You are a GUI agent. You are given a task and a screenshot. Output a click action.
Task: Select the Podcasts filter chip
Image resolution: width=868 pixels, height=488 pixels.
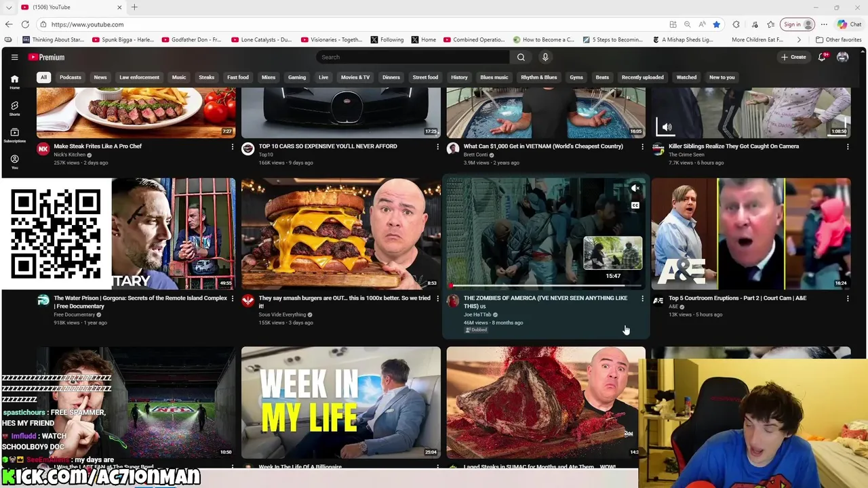[x=70, y=77]
